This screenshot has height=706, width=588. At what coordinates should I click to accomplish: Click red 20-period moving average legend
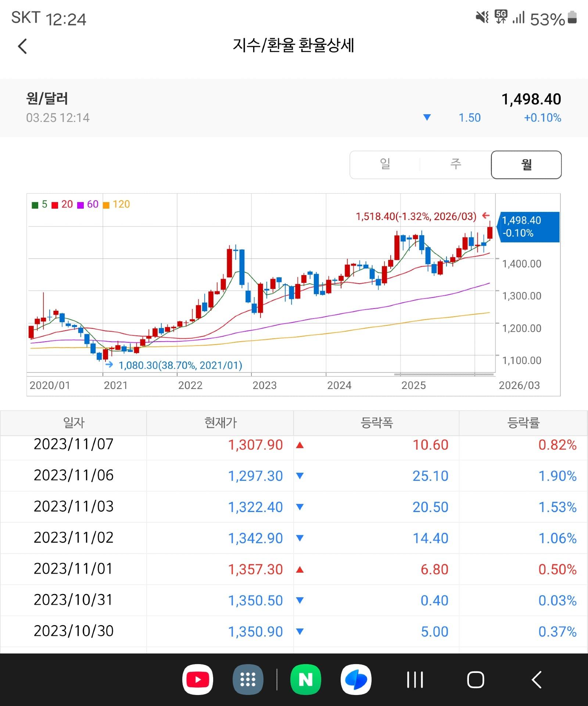pyautogui.click(x=62, y=205)
